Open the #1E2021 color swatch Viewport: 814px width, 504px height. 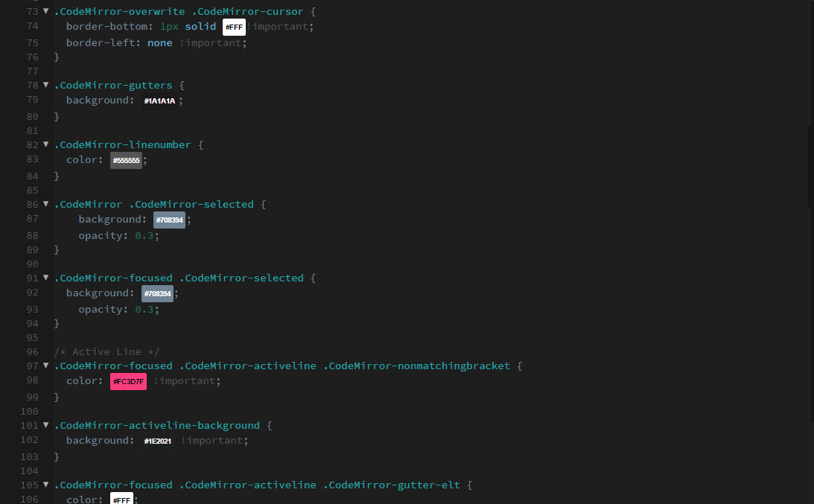point(157,441)
